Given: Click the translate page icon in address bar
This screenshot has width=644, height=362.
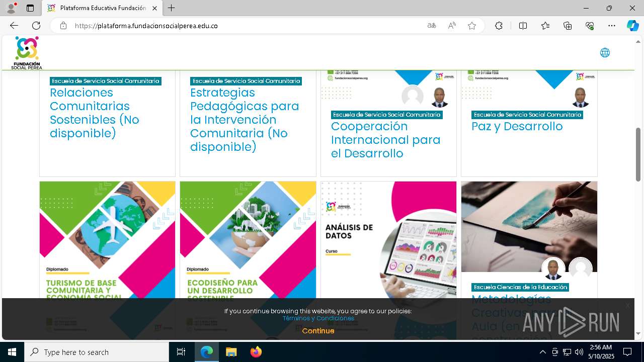Looking at the screenshot, I should (432, 26).
